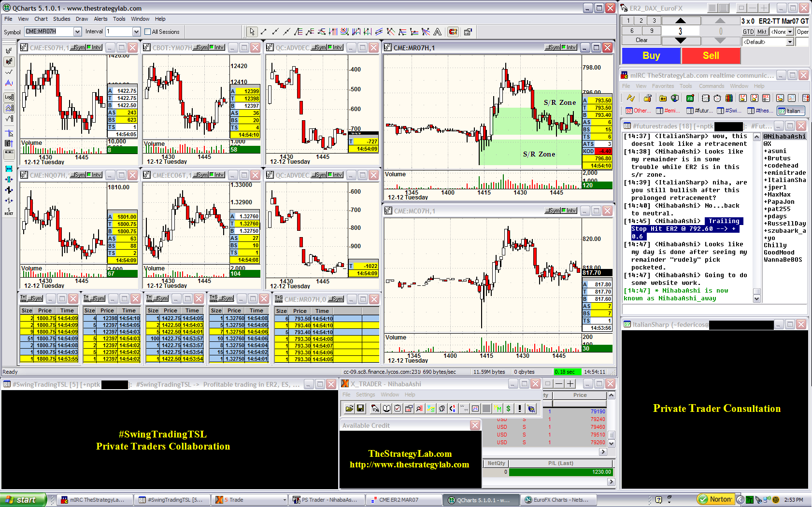Open the Studies menu in QCharts
812x507 pixels.
(x=61, y=19)
